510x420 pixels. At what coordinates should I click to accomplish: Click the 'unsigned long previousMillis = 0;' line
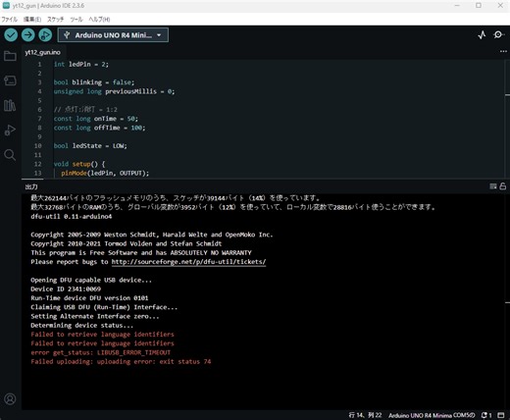[x=114, y=91]
